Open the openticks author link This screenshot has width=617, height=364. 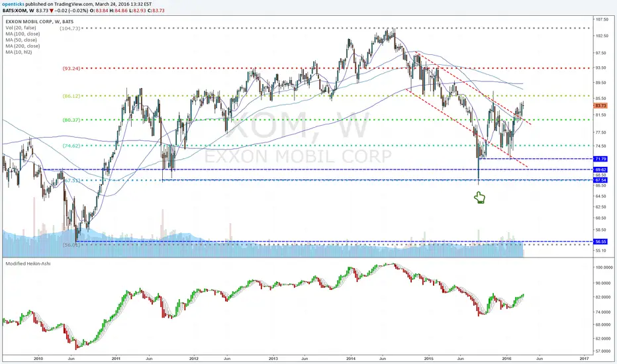tap(14, 4)
